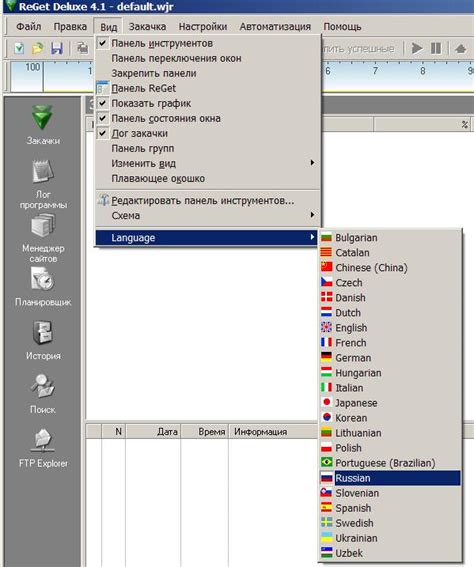474x567 pixels.
Task: Sort log by Время column header
Action: (x=204, y=431)
